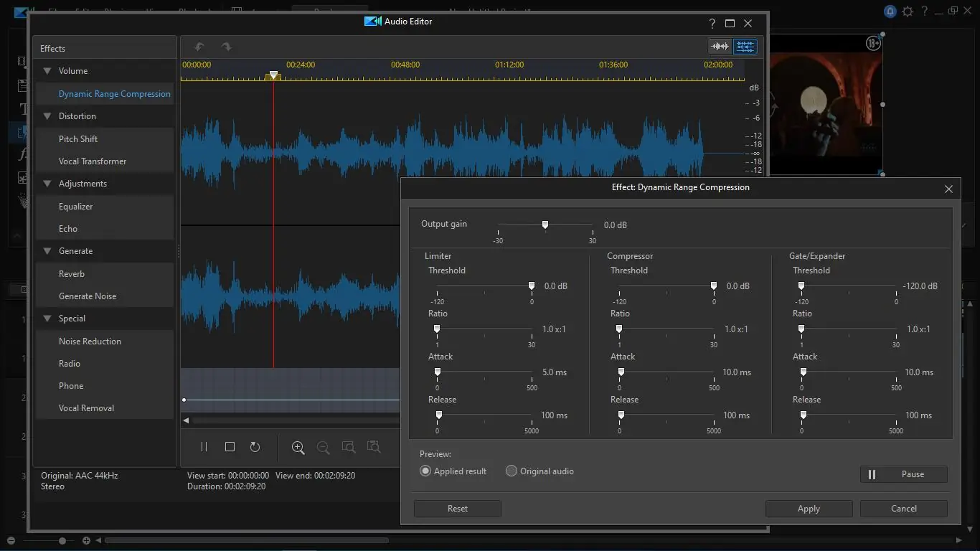
Task: Pause playback in the Audio Editor transport
Action: (204, 447)
